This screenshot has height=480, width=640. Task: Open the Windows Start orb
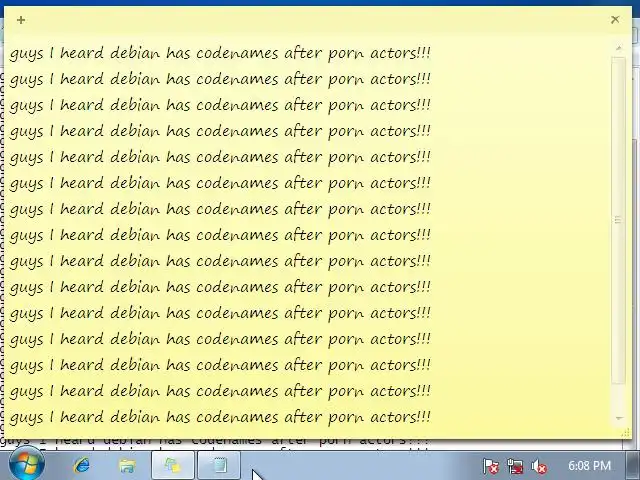tap(27, 465)
